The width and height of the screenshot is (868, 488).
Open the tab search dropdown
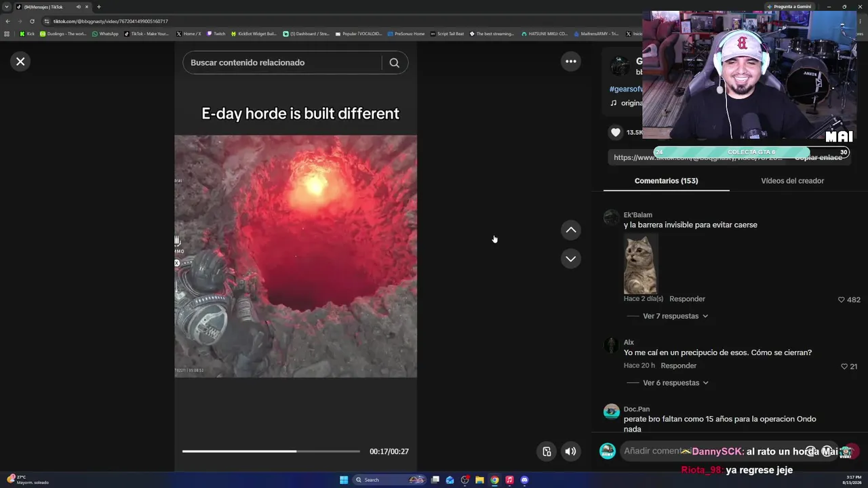(7, 7)
